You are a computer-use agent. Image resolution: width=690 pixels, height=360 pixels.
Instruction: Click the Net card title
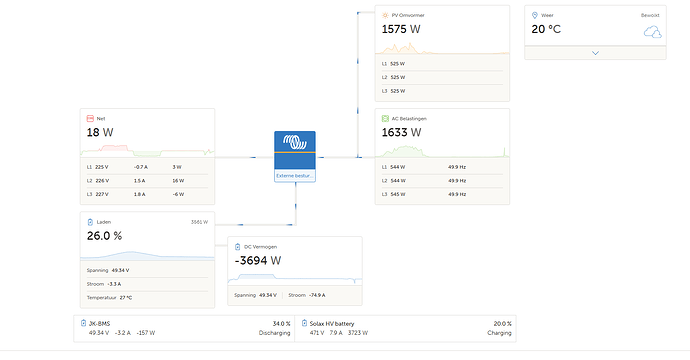pos(101,119)
